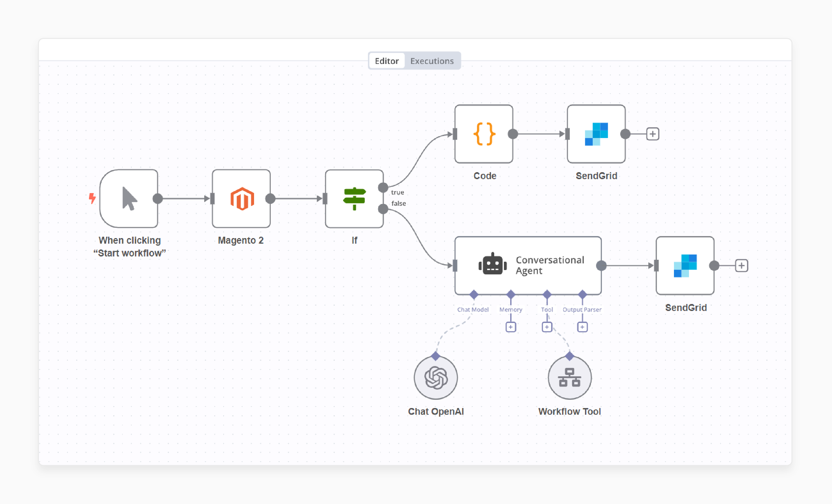This screenshot has width=832, height=504.
Task: Click the Code node output connector
Action: coord(513,134)
